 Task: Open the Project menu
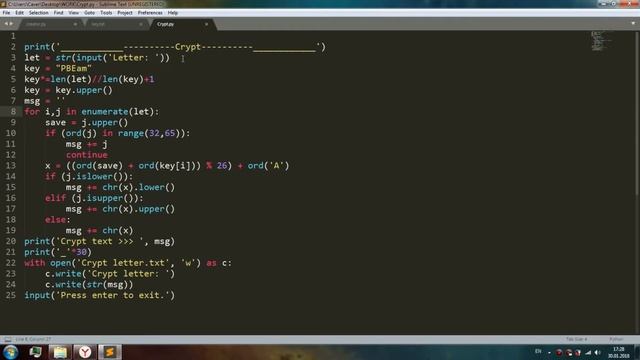(125, 13)
